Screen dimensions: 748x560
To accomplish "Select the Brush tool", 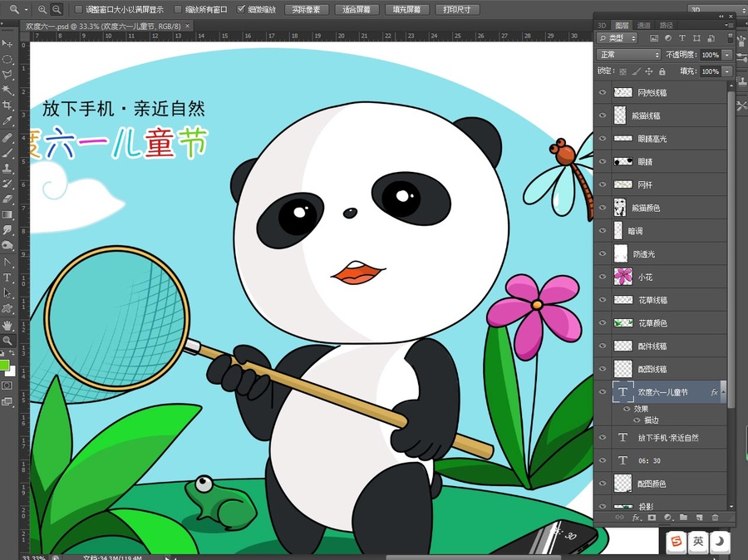I will coord(7,153).
